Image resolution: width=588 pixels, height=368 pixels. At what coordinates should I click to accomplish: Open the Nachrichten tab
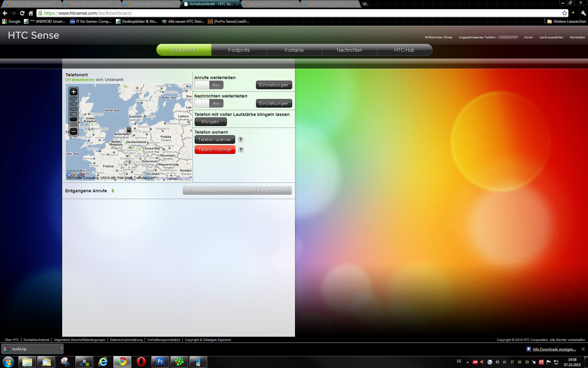tap(349, 50)
